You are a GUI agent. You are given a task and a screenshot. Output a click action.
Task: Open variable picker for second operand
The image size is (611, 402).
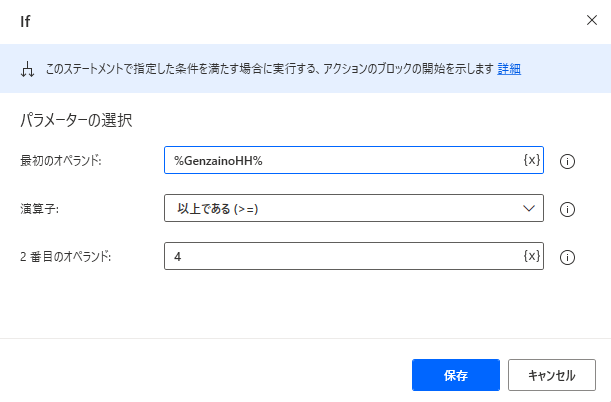point(532,257)
